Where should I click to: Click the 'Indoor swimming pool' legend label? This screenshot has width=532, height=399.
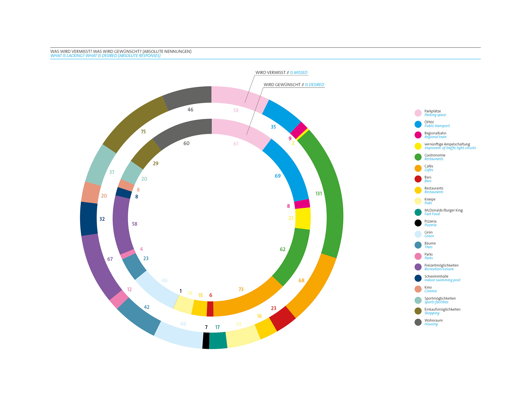(442, 280)
